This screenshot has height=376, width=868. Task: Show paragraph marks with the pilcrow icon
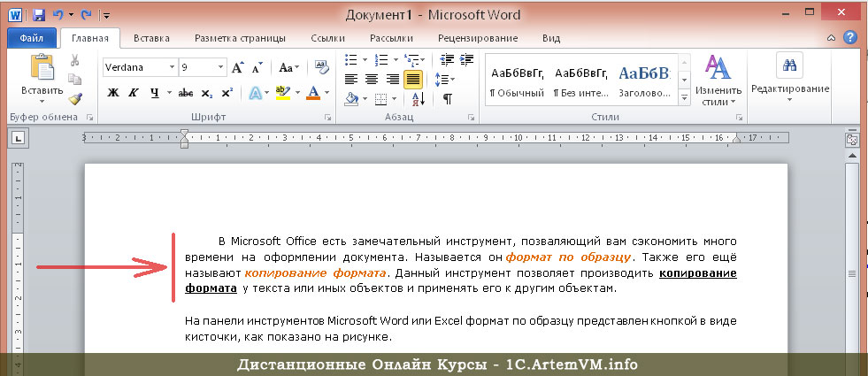tap(448, 98)
